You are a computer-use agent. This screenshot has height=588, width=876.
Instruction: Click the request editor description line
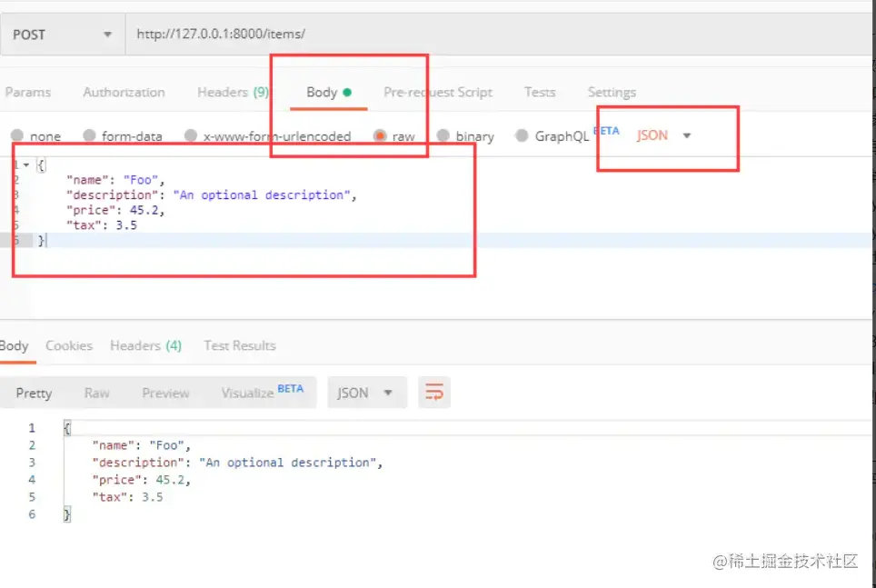pyautogui.click(x=211, y=195)
